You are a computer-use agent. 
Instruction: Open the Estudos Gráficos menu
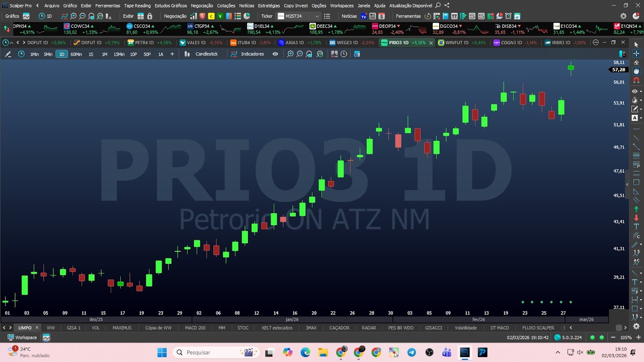171,6
